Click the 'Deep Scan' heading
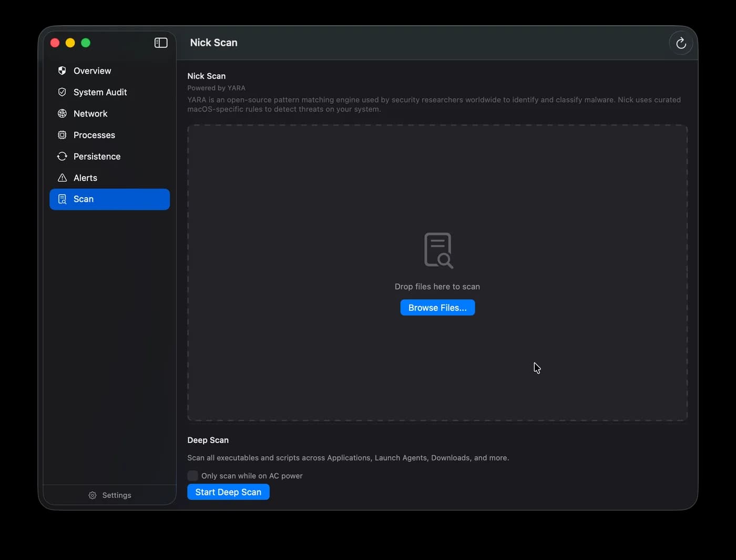 208,440
